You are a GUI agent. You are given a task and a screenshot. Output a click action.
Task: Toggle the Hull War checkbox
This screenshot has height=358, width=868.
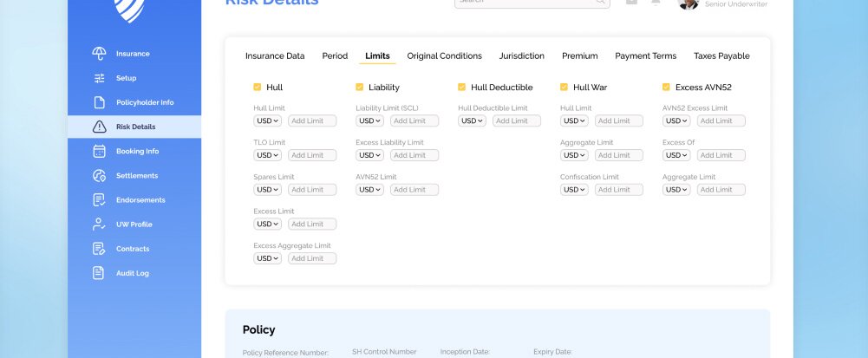564,88
